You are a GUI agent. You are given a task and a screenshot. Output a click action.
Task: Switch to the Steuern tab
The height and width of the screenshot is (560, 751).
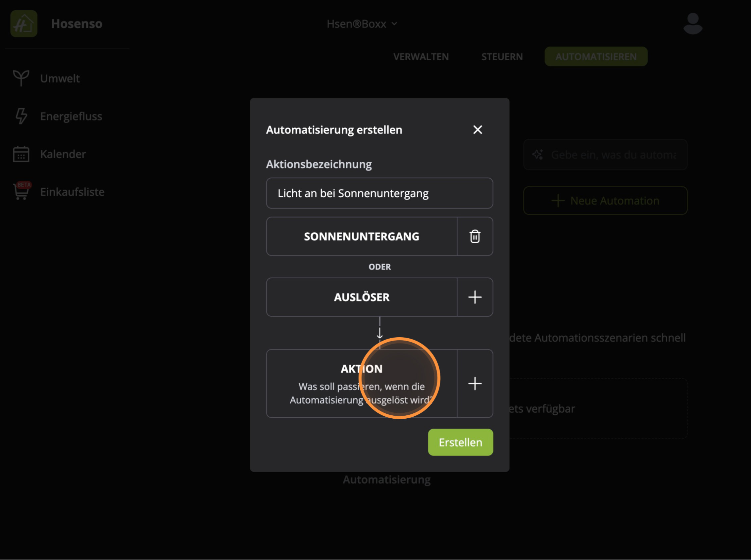pos(502,57)
